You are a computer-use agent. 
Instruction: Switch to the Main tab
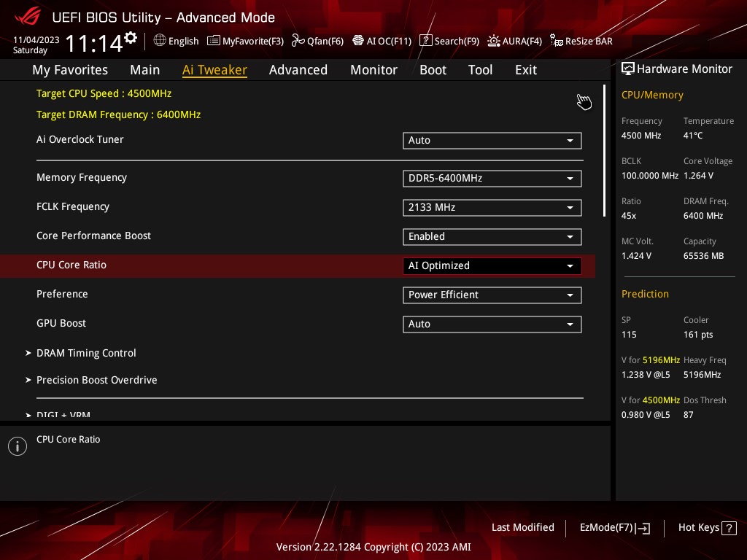coord(145,70)
